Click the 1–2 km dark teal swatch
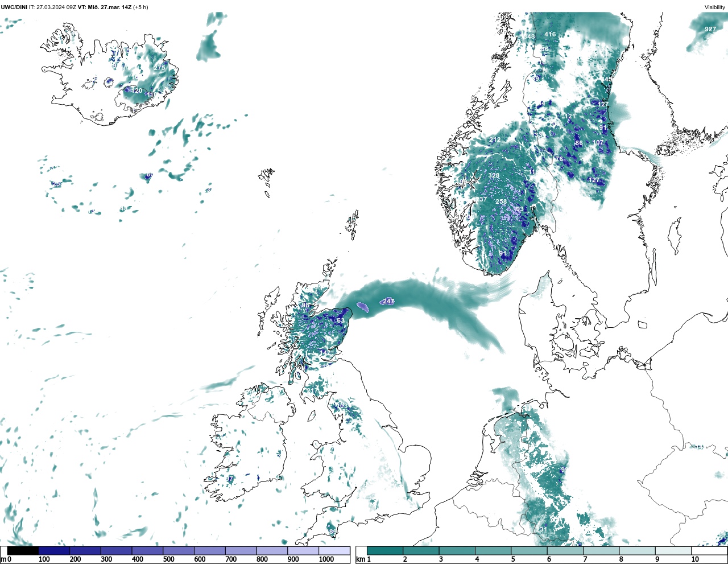The width and height of the screenshot is (728, 564). (x=385, y=551)
